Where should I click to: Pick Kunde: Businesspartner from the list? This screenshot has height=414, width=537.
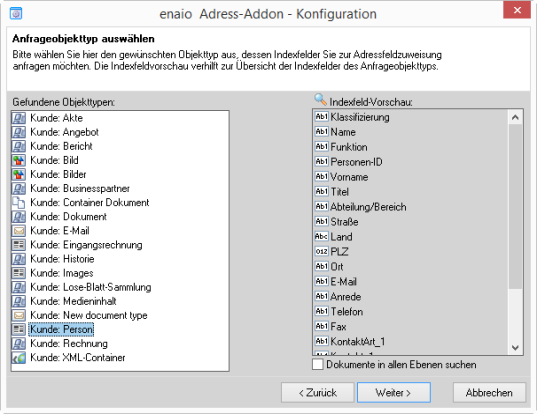80,188
